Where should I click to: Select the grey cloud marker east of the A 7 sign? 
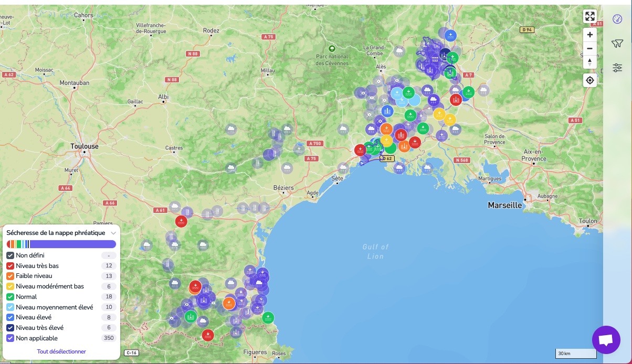coord(483,90)
